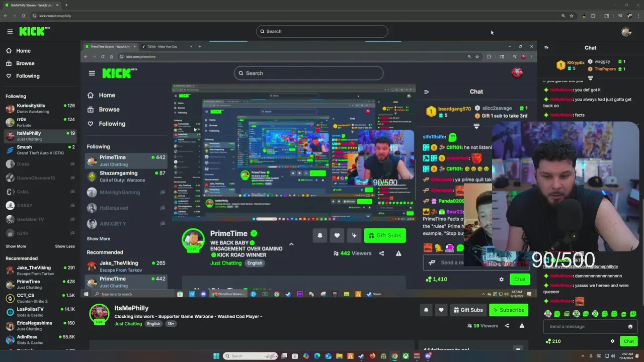Image resolution: width=644 pixels, height=362 pixels.
Task: Open rr0n channel in Following
Action: pyautogui.click(x=40, y=122)
